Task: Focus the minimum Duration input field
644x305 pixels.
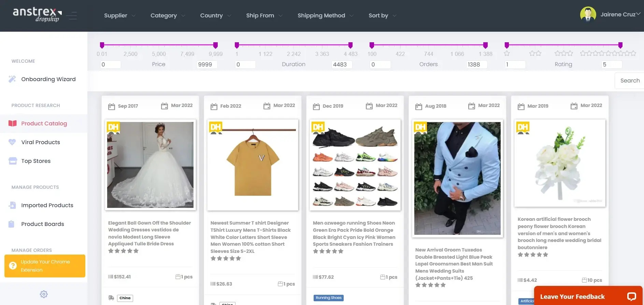Action: [x=245, y=64]
